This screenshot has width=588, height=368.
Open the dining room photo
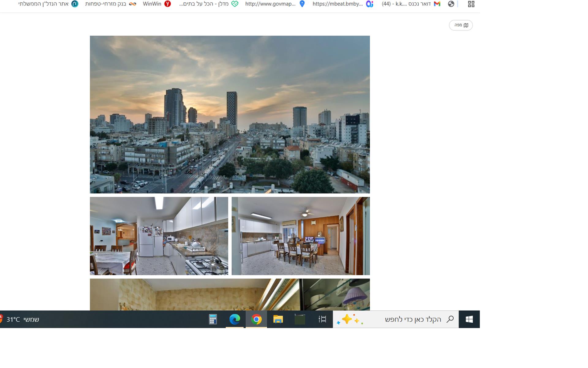point(300,236)
